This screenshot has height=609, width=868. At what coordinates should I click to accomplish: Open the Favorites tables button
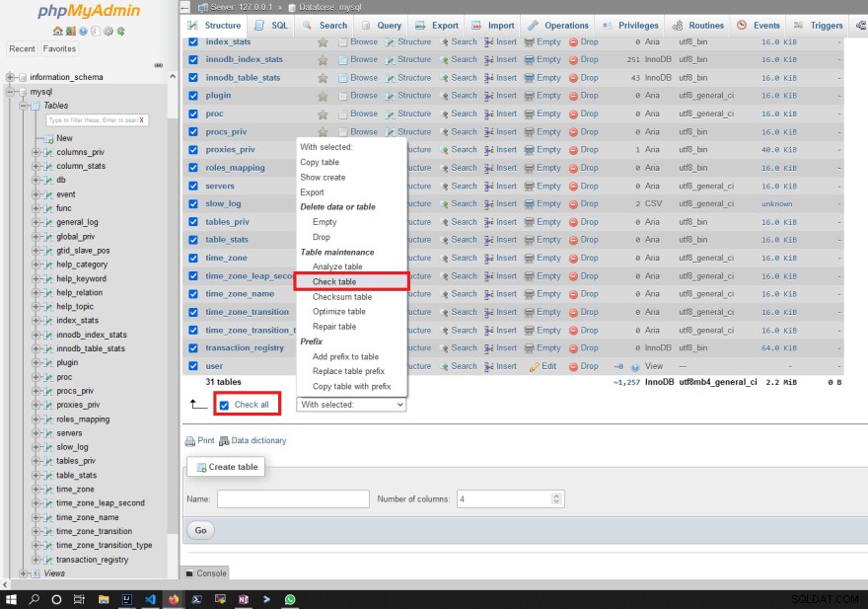[x=59, y=48]
